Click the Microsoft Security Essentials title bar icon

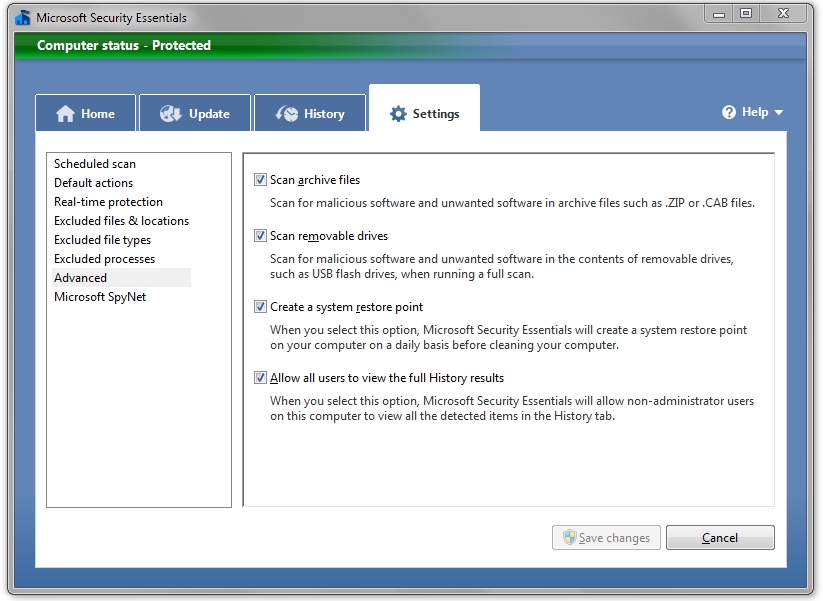(x=23, y=17)
